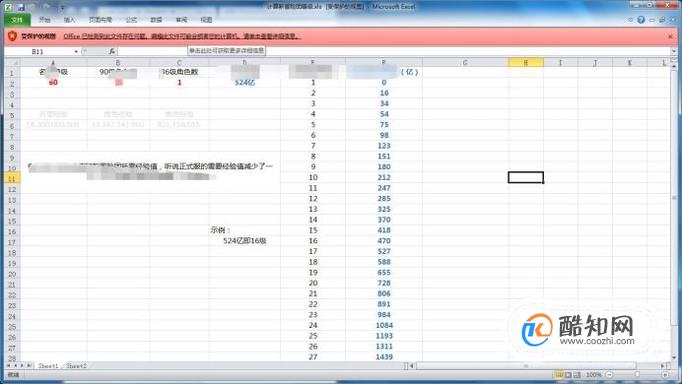Click the Select All corner button
682x384 pixels.
[x=12, y=62]
